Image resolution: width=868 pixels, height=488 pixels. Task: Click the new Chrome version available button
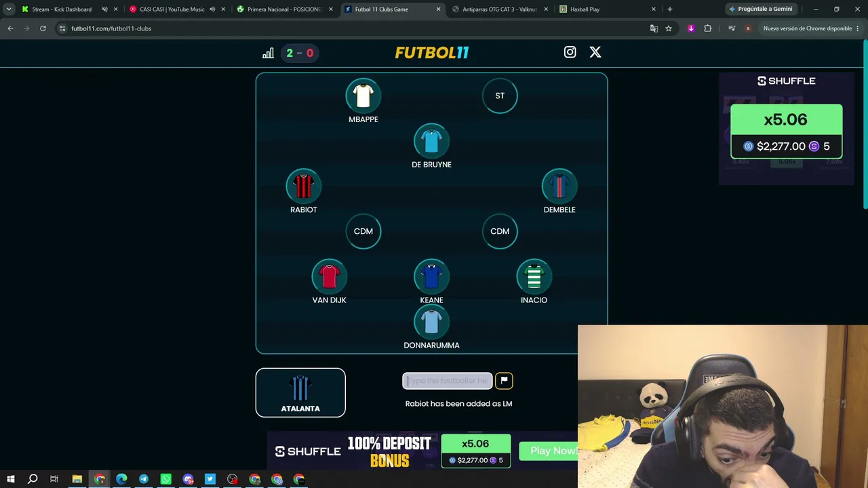point(808,28)
